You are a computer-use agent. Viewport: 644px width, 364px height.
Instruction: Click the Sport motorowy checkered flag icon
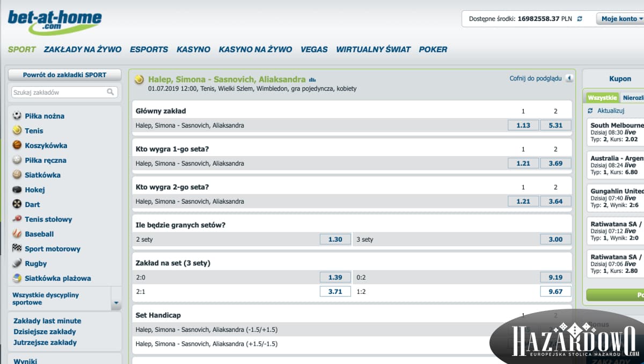pyautogui.click(x=17, y=248)
